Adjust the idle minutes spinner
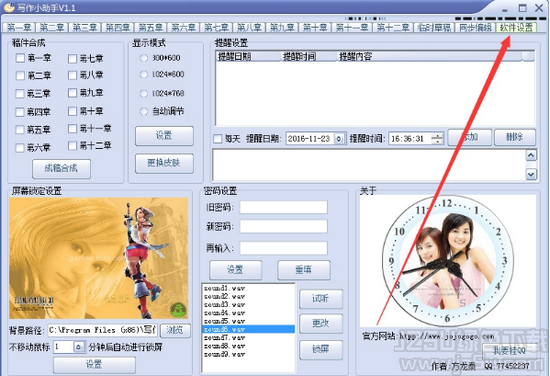The image size is (550, 376). tap(79, 347)
